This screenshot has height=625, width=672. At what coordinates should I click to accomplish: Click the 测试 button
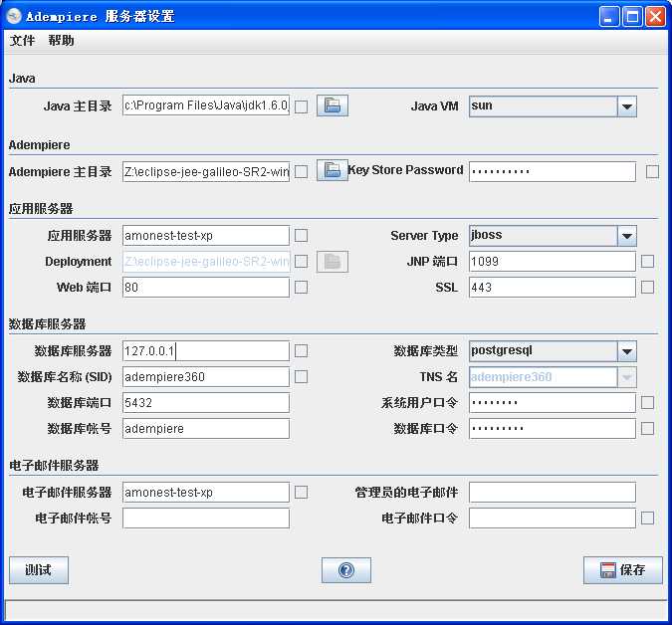(x=39, y=570)
